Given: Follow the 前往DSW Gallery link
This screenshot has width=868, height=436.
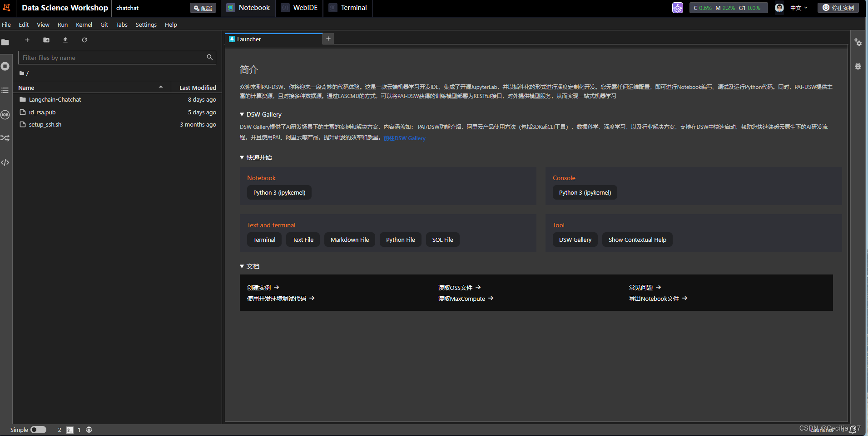Looking at the screenshot, I should pos(404,138).
